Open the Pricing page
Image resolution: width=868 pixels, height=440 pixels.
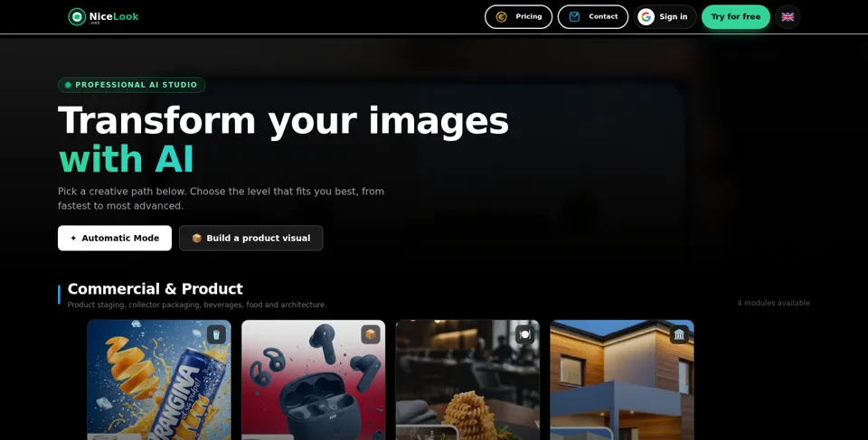pyautogui.click(x=518, y=16)
